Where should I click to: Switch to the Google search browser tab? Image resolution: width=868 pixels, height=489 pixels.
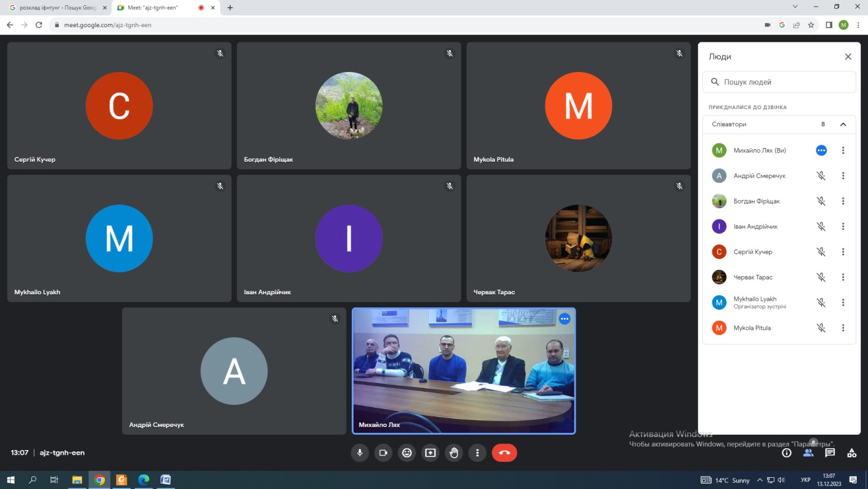point(56,8)
